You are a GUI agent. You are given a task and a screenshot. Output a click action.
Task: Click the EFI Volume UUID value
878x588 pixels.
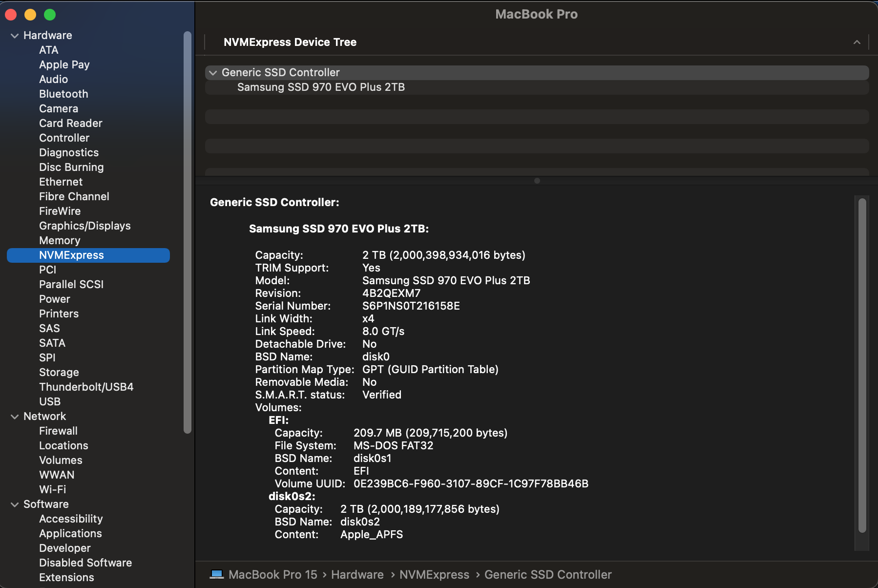pos(471,484)
